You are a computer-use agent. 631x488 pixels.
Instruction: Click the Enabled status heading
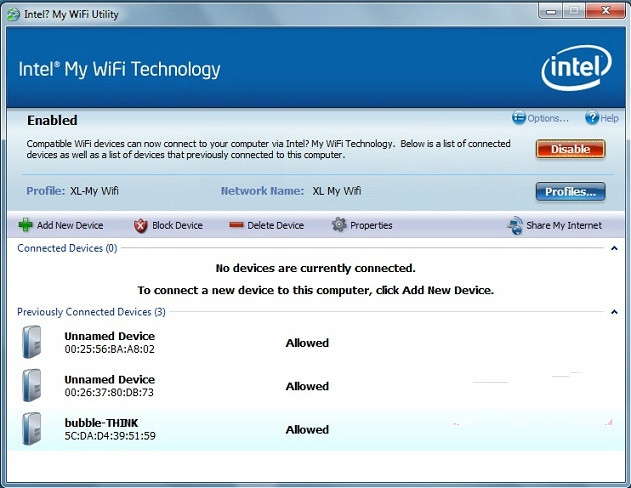(x=52, y=120)
